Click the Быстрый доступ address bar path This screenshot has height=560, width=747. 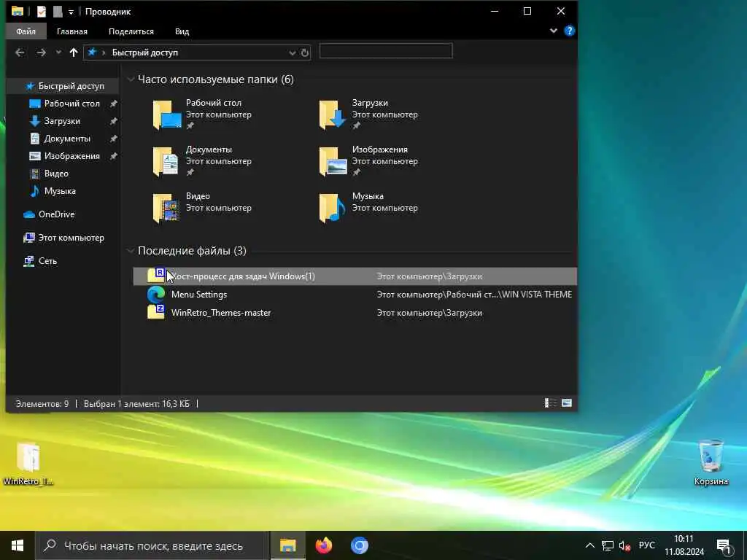point(145,52)
